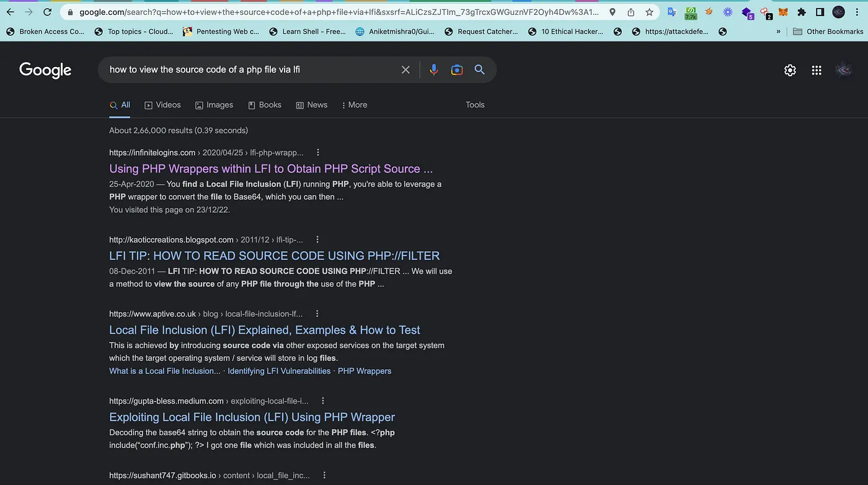Open 10 Ethical Hacker... bookmark
This screenshot has height=485, width=868.
[x=565, y=32]
